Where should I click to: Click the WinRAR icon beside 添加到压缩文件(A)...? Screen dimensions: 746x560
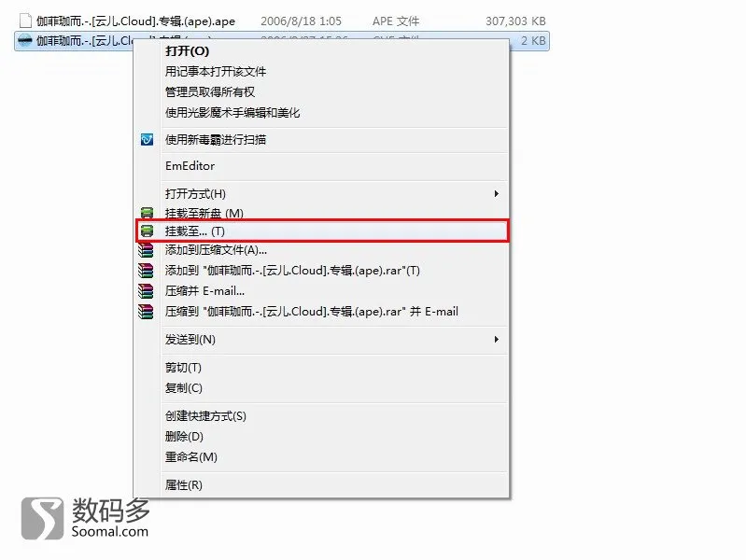146,250
